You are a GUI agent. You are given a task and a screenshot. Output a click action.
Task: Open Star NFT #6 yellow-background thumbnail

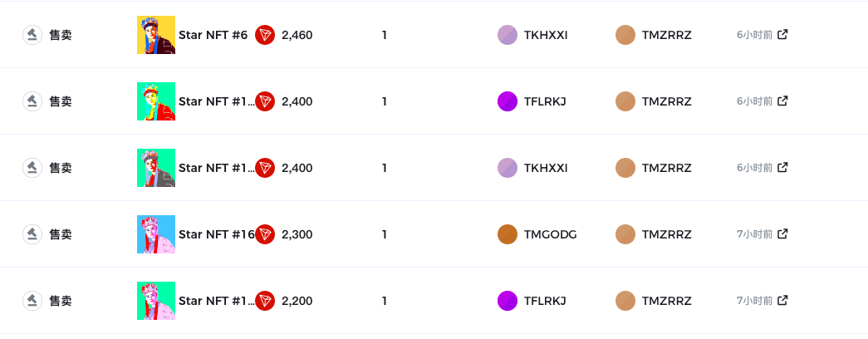(x=156, y=35)
